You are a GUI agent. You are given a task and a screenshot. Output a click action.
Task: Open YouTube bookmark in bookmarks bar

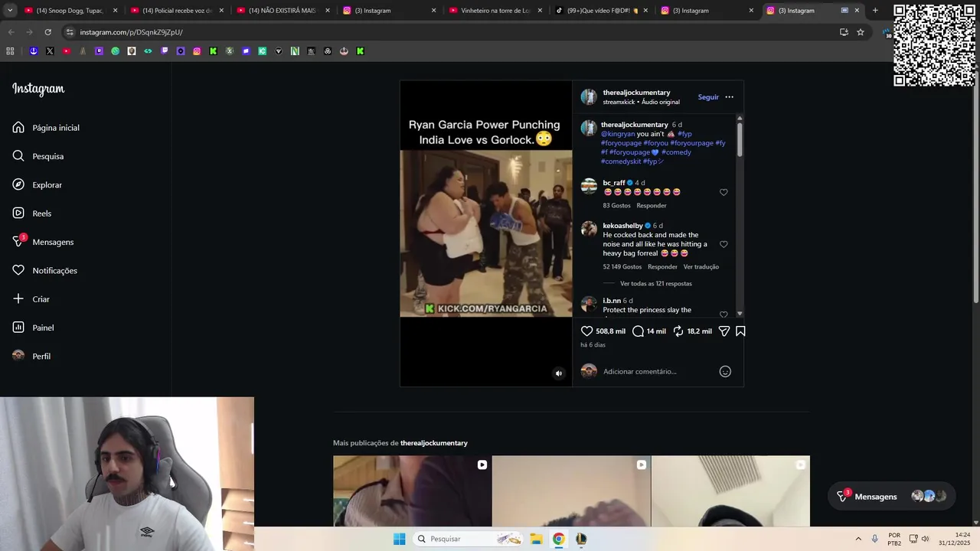(x=66, y=51)
